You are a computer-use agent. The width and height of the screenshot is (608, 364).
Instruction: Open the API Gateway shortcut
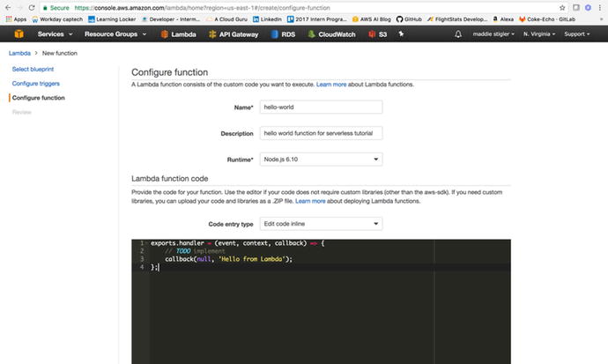(x=234, y=34)
